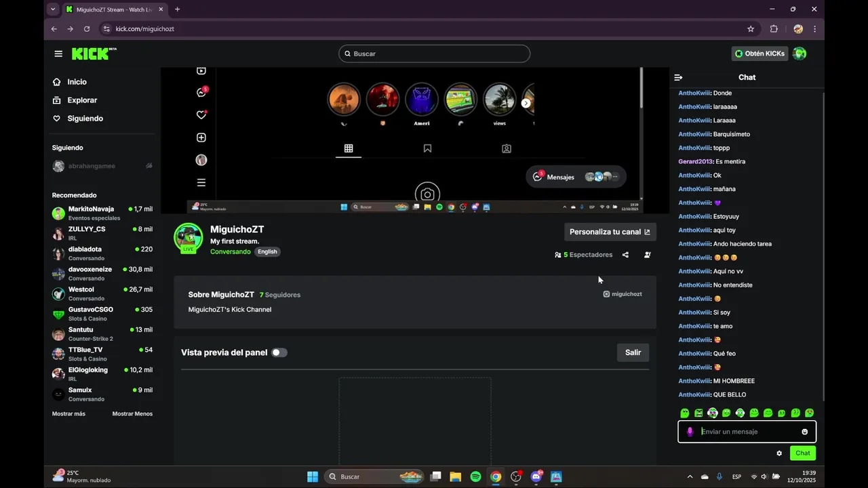Click the Salir button
Screen dimensions: 868x488
click(x=633, y=352)
